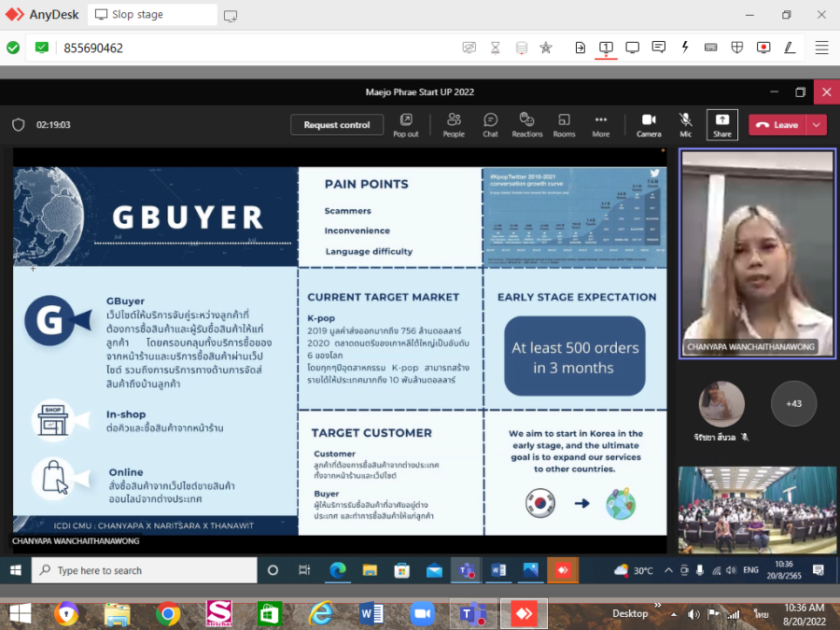The width and height of the screenshot is (840, 630).
Task: Open AnyDesk hamburger main menu
Action: tap(821, 48)
